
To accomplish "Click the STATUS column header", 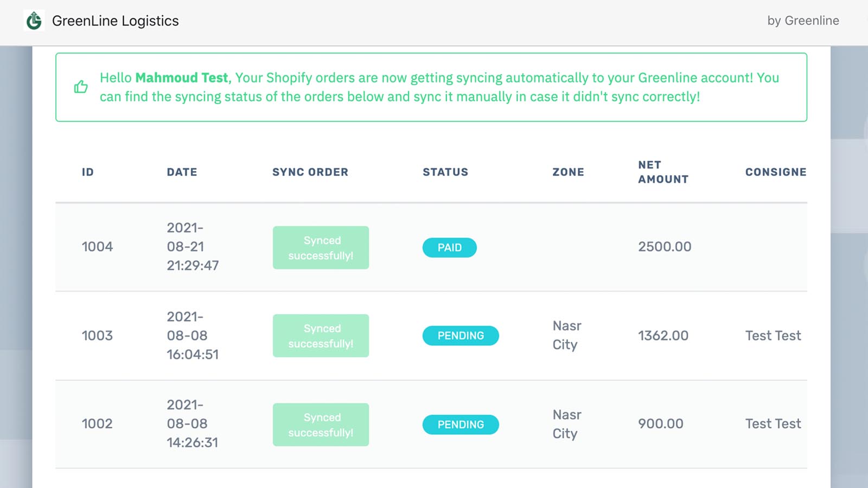I will tap(445, 172).
